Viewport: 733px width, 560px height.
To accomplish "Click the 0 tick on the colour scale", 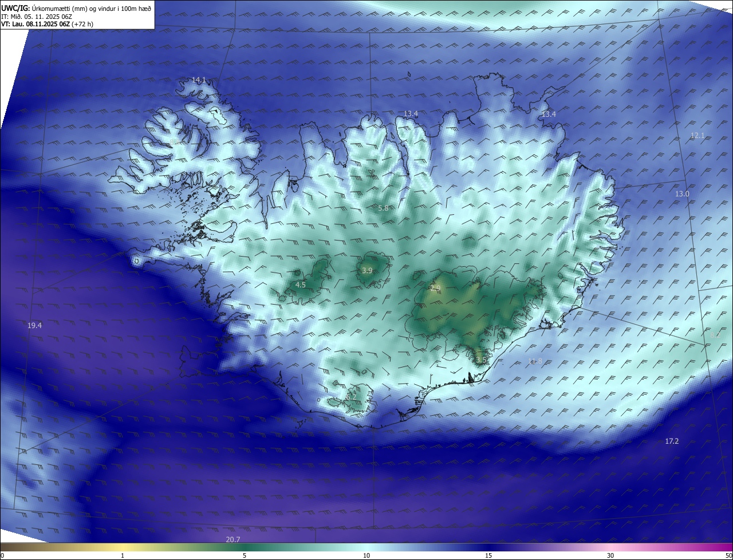I will [x=2, y=555].
